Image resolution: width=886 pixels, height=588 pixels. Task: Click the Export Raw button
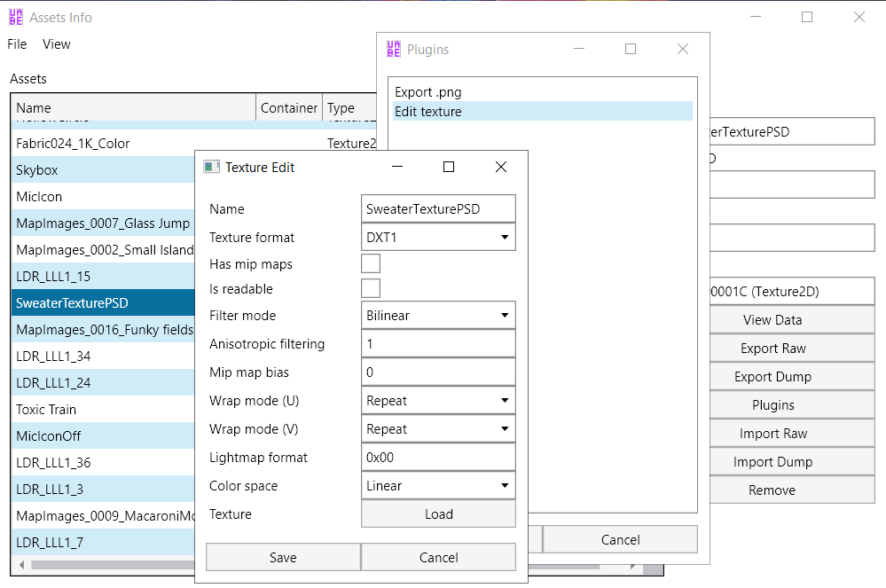773,349
